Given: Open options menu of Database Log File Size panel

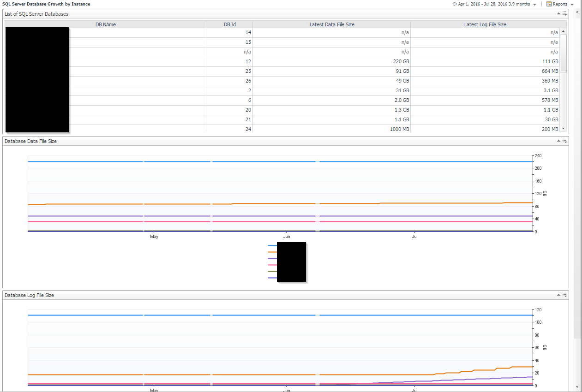Looking at the screenshot, I should (x=564, y=295).
